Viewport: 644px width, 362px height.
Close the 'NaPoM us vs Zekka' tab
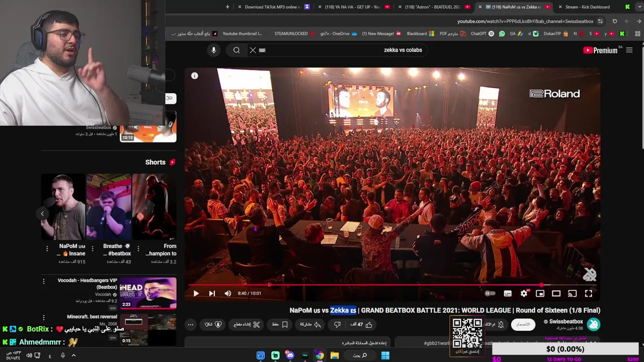pos(480,7)
